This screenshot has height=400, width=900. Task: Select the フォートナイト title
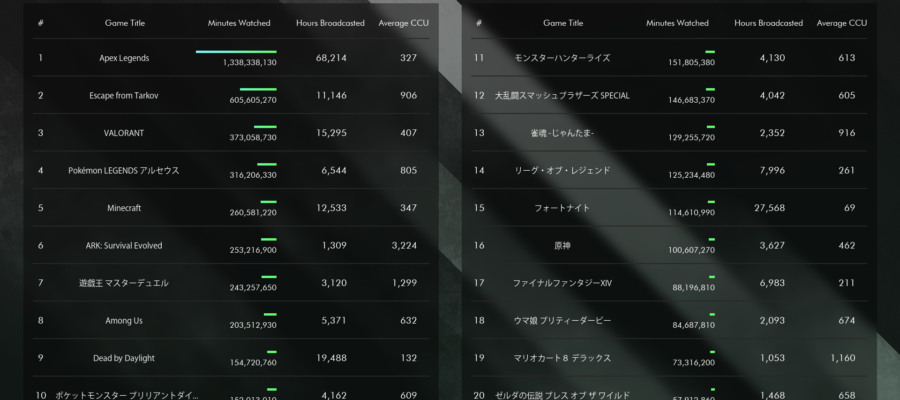pyautogui.click(x=562, y=208)
